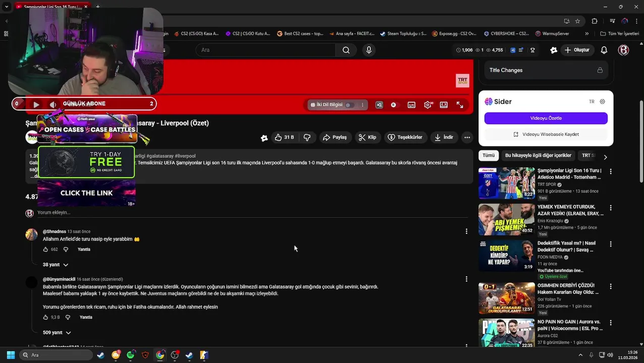644x363 pixels.
Task: Click the IQ icon in player controls
Action: [380, 105]
